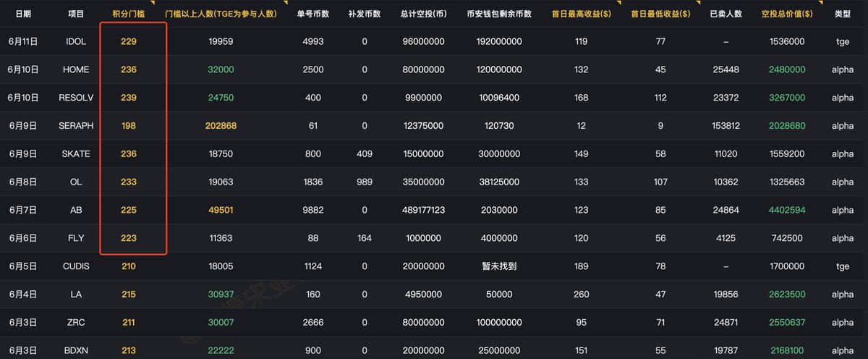Click the CUDIS project name

[76, 266]
